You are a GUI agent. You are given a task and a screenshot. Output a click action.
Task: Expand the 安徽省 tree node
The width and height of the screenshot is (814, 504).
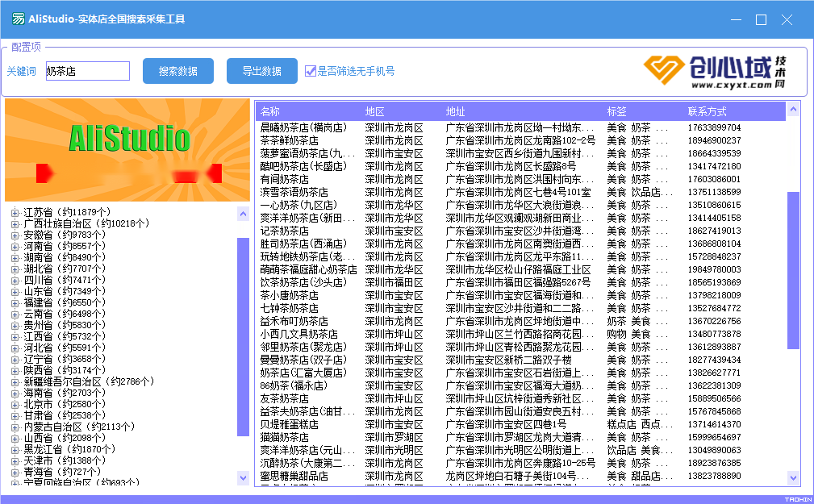click(15, 235)
